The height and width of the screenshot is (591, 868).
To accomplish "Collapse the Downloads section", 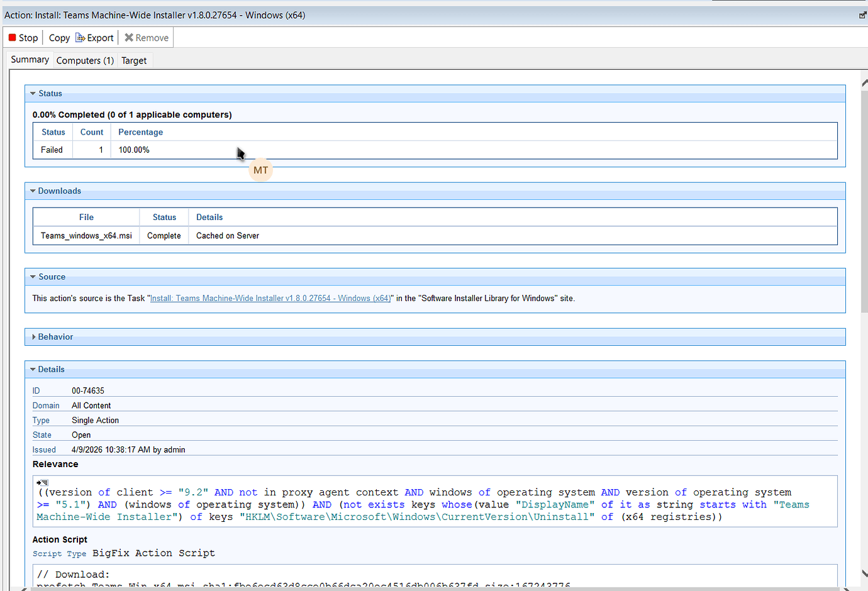I will 33,191.
